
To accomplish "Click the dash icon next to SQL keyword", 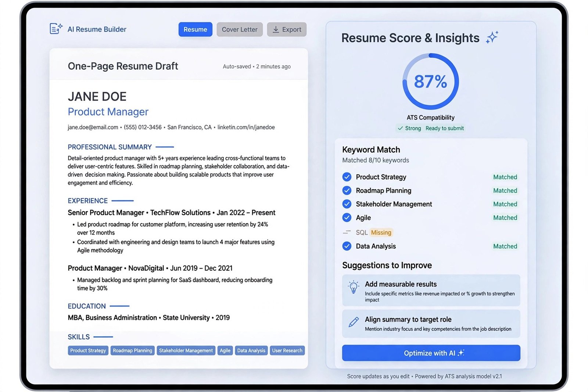I will tap(347, 232).
